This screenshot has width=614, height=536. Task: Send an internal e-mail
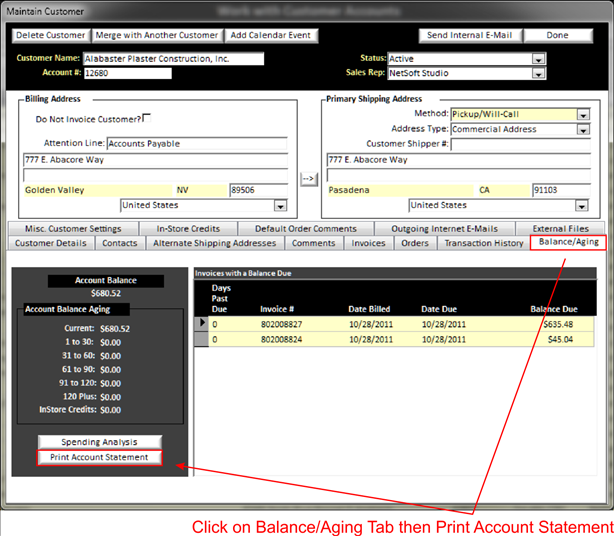pos(470,35)
